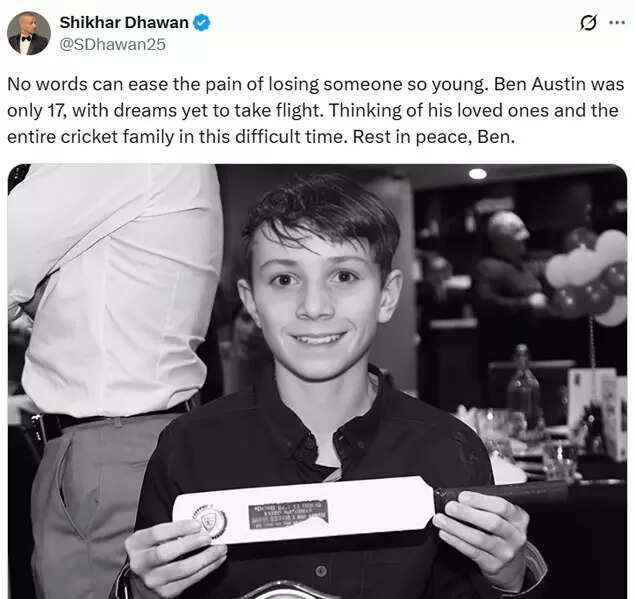Click the round emblem on the bat
The height and width of the screenshot is (599, 635).
[210, 522]
